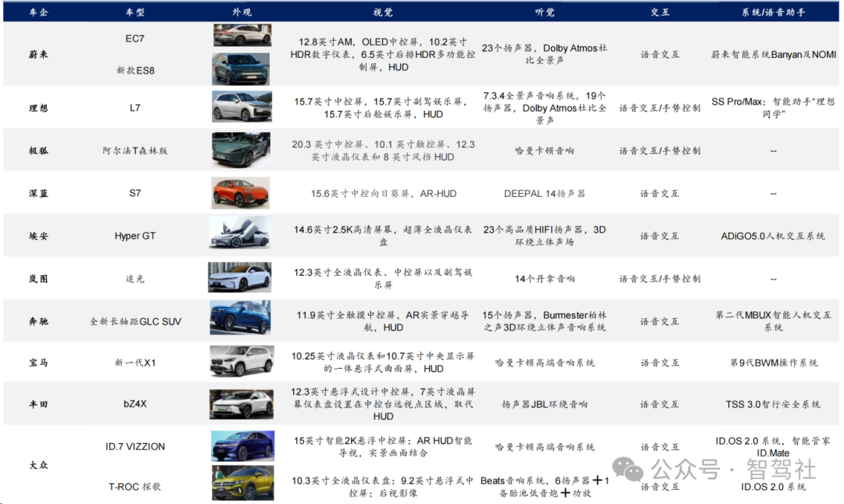Click the EC7 model name
Screen dimensions: 844x504
pyautogui.click(x=134, y=39)
